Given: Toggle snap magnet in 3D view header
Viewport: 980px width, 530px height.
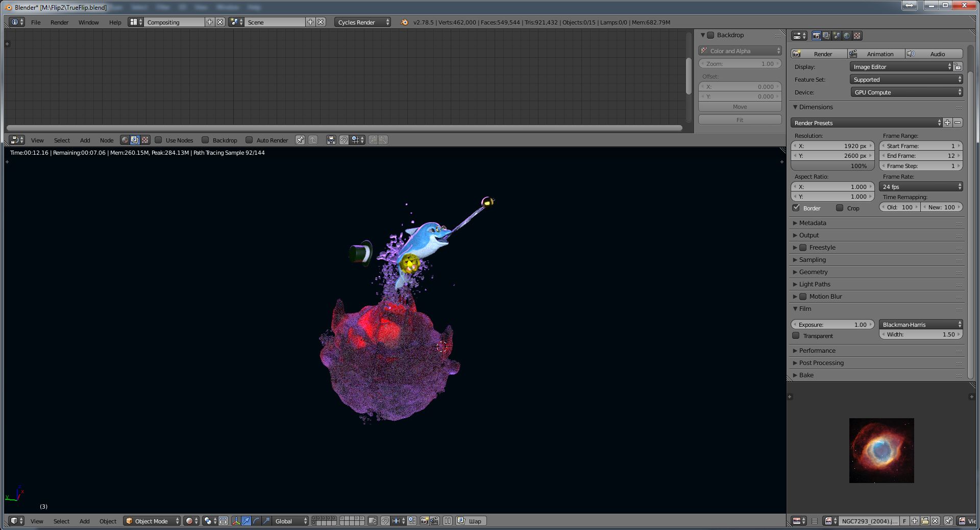Looking at the screenshot, I should (x=385, y=521).
